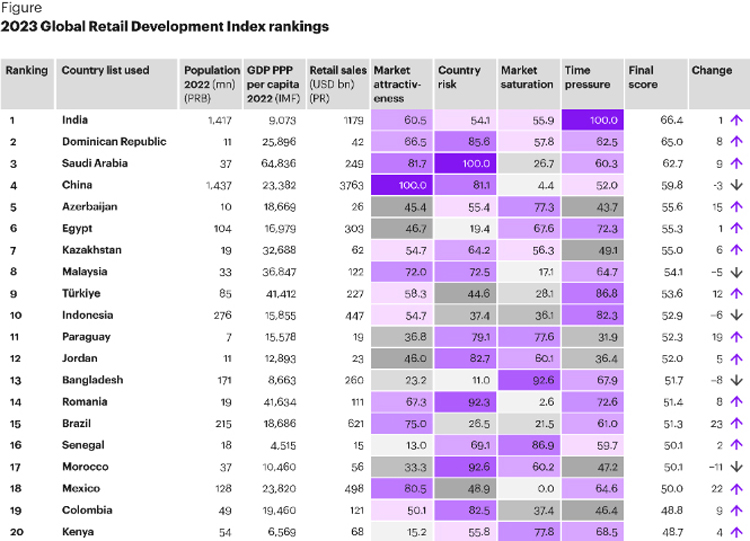The height and width of the screenshot is (541, 750).
Task: Click the Final score column header
Action: 642,78
